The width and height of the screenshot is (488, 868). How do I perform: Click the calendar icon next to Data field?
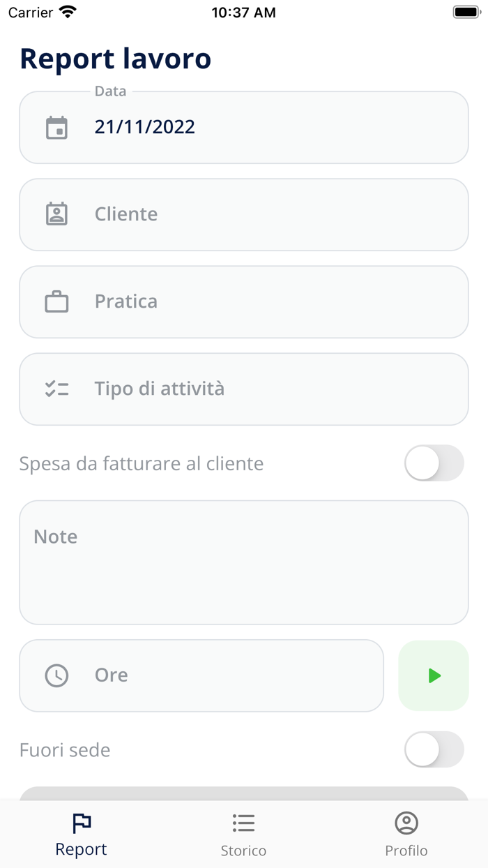pyautogui.click(x=56, y=127)
